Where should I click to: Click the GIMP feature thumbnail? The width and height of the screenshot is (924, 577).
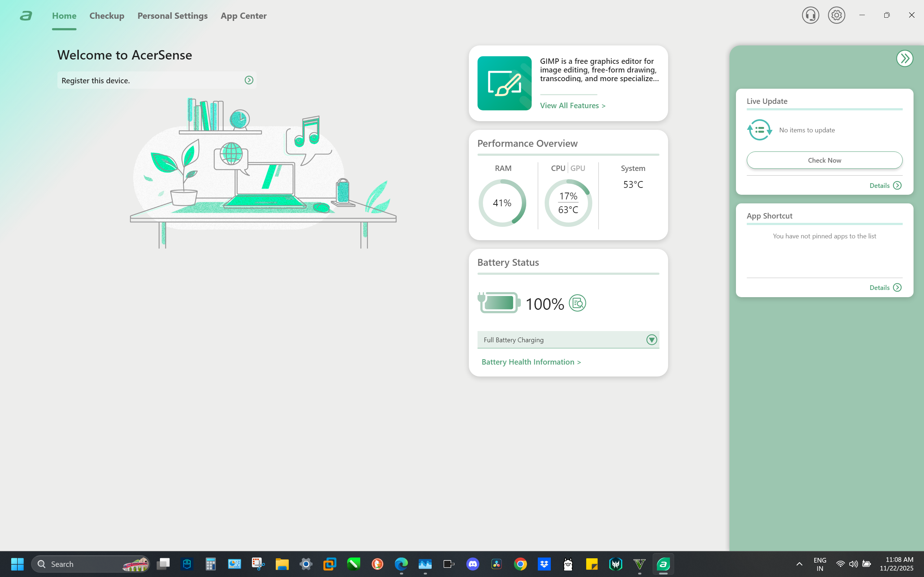(x=504, y=83)
